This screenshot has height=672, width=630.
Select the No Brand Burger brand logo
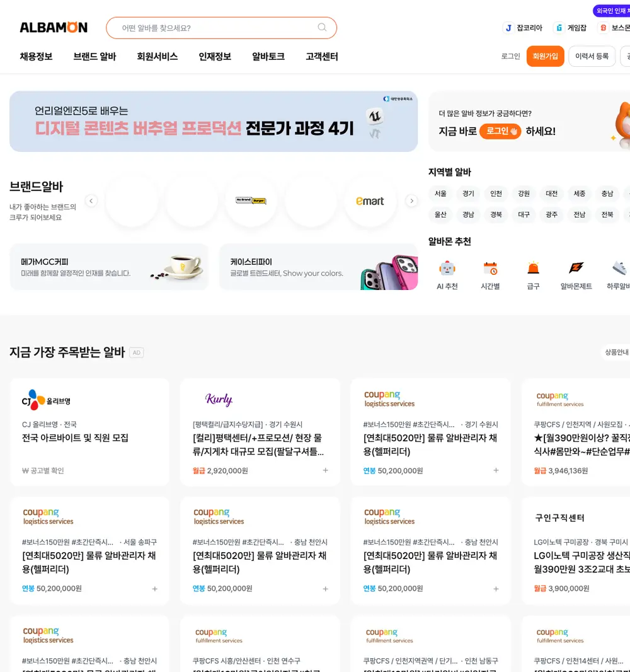coord(251,200)
